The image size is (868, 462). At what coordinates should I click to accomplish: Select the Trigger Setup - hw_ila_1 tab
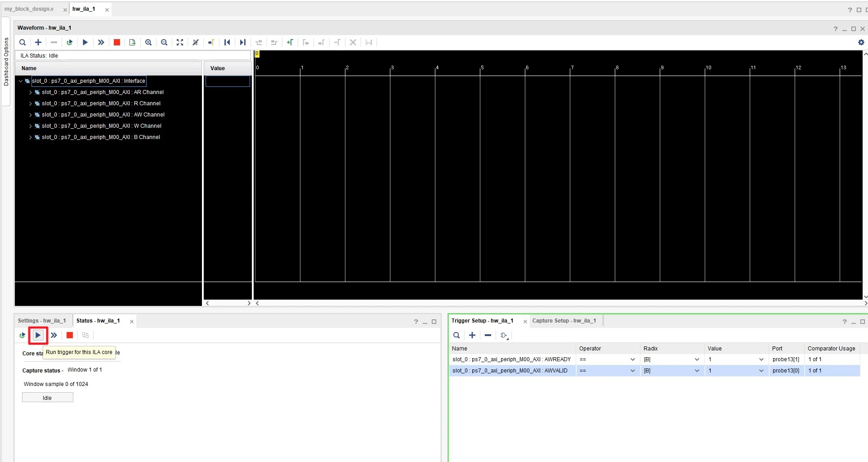[482, 321]
